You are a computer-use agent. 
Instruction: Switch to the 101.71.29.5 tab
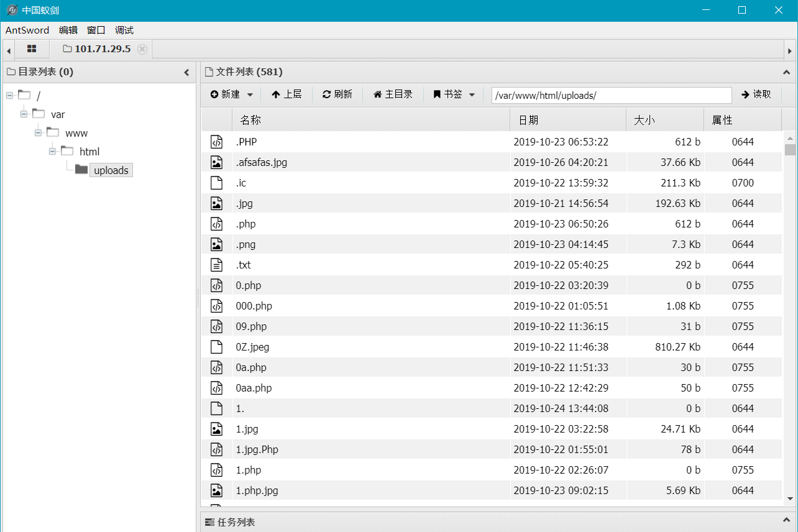click(103, 49)
